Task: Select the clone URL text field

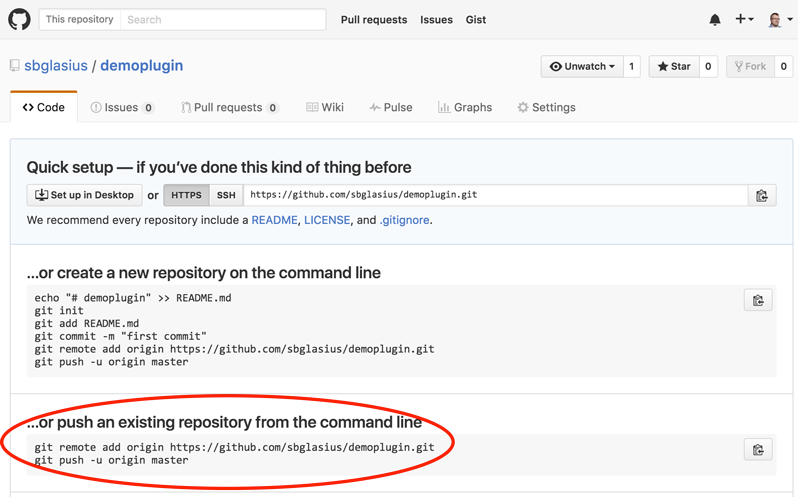Action: 496,195
